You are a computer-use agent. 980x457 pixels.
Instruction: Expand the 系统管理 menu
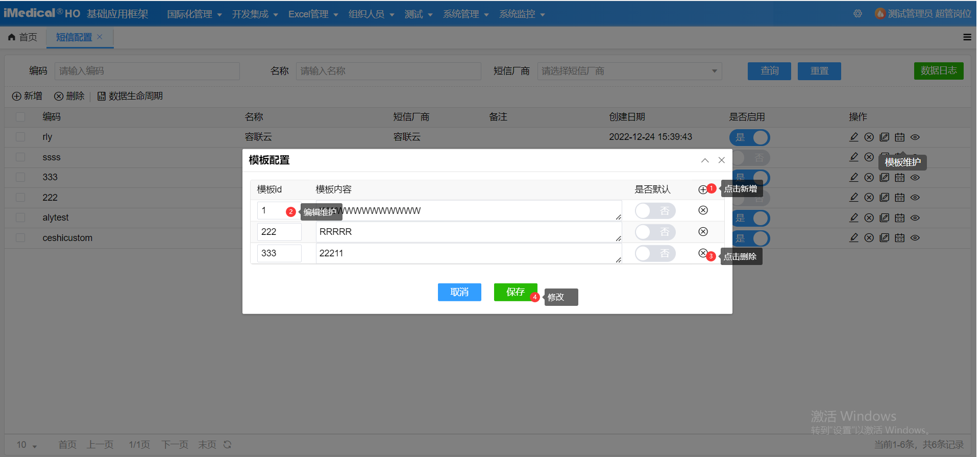(465, 14)
